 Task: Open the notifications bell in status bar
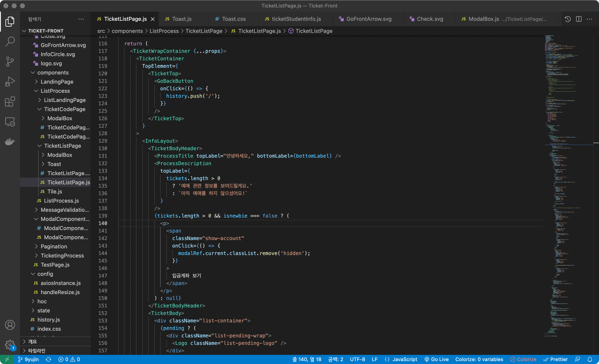[x=590, y=359]
